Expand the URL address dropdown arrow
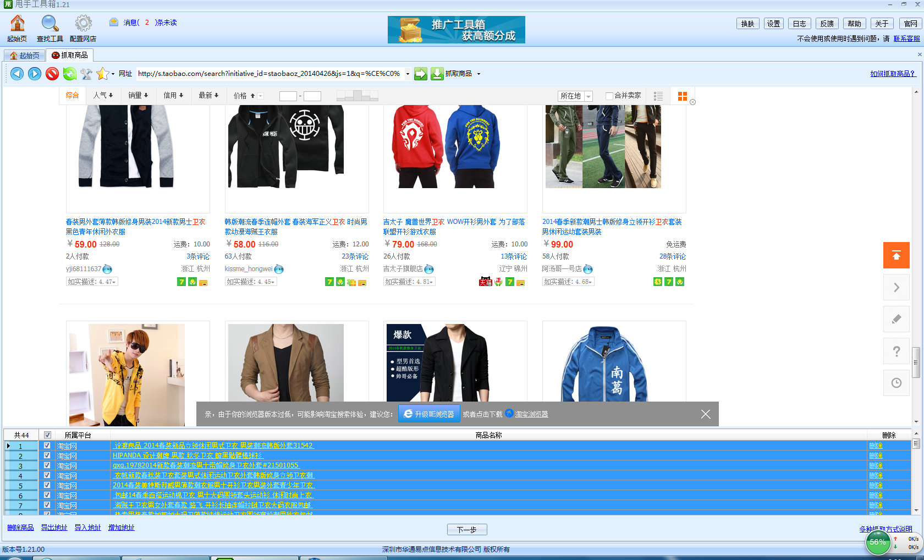924x560 pixels. pyautogui.click(x=408, y=74)
